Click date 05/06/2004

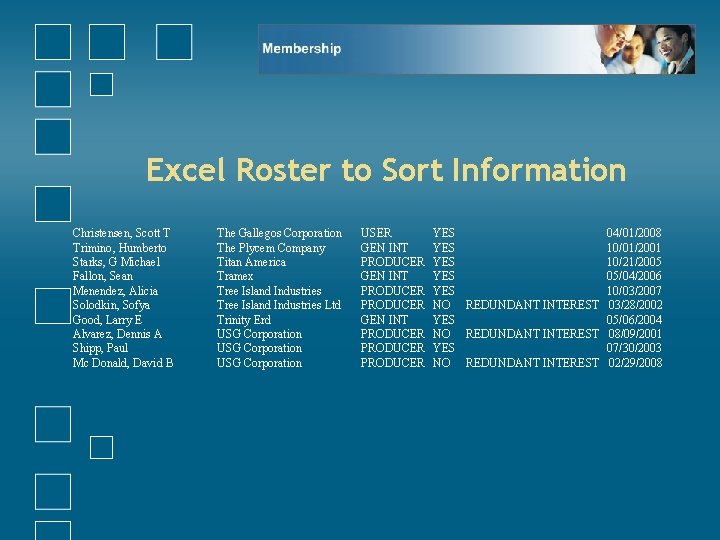[x=634, y=320]
